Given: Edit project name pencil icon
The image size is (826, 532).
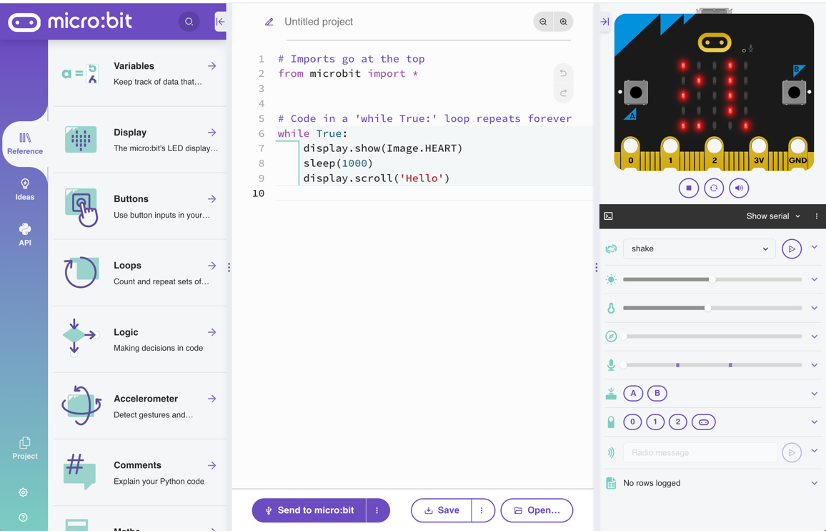Looking at the screenshot, I should [269, 22].
